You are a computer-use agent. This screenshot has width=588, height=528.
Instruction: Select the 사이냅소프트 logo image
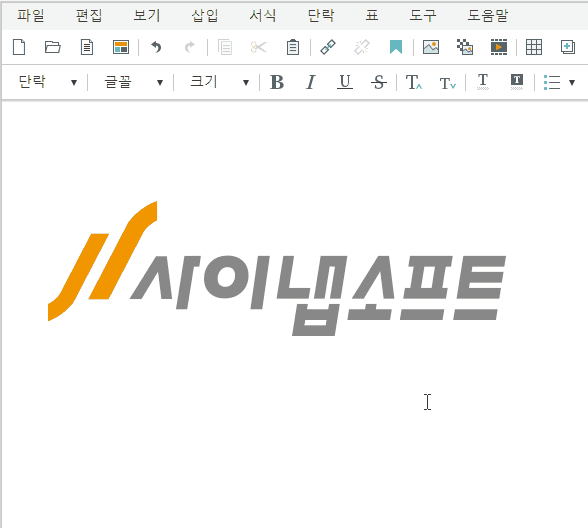point(277,268)
